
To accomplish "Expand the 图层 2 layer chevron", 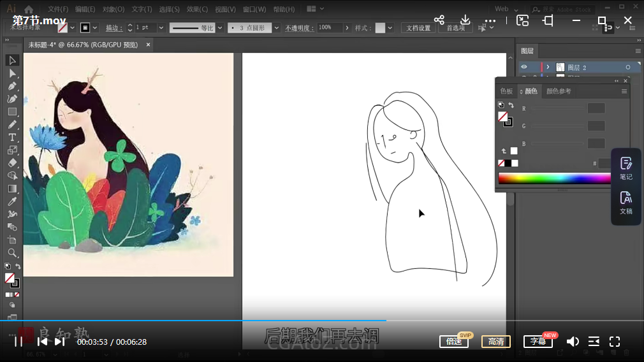I will click(x=548, y=67).
